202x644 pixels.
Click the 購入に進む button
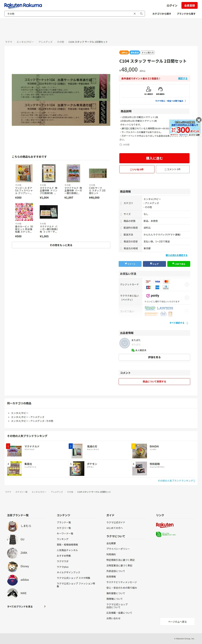(154, 158)
